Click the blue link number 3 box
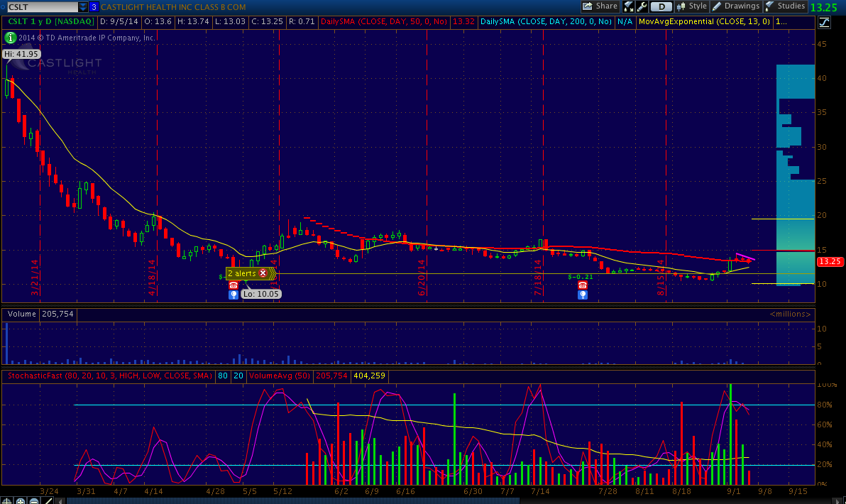The height and width of the screenshot is (504, 846). [94, 7]
